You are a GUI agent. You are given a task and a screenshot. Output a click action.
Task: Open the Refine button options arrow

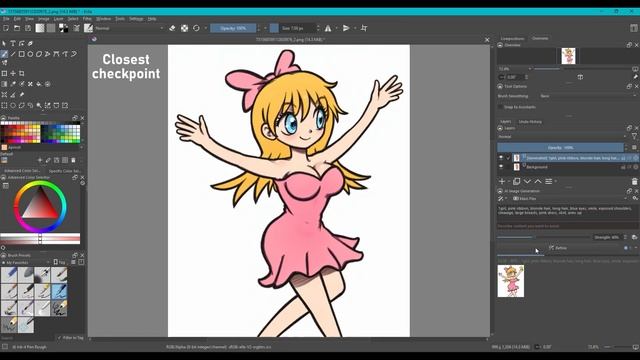tap(636, 248)
